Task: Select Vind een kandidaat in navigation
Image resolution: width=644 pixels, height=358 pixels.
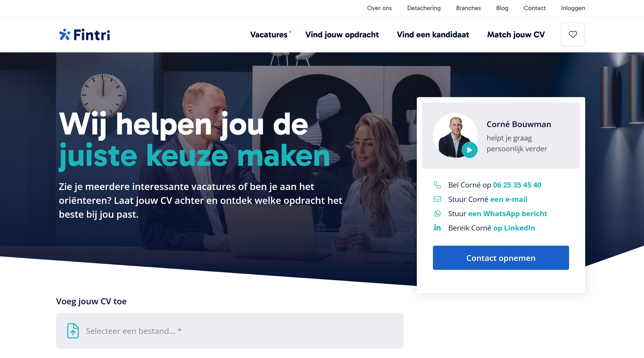Action: coord(433,34)
